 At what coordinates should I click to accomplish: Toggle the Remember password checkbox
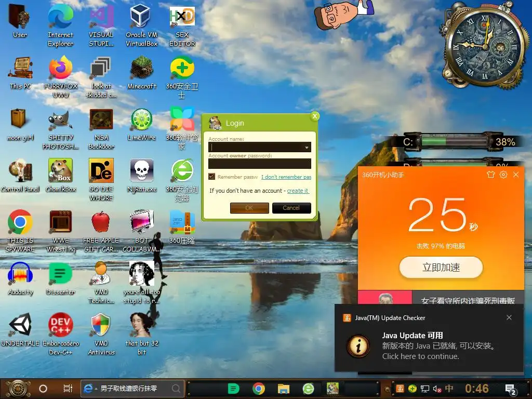click(212, 177)
